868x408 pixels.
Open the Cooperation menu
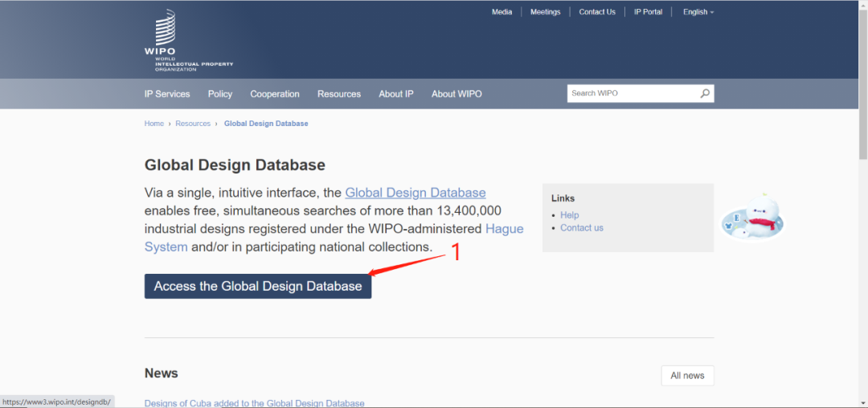275,94
